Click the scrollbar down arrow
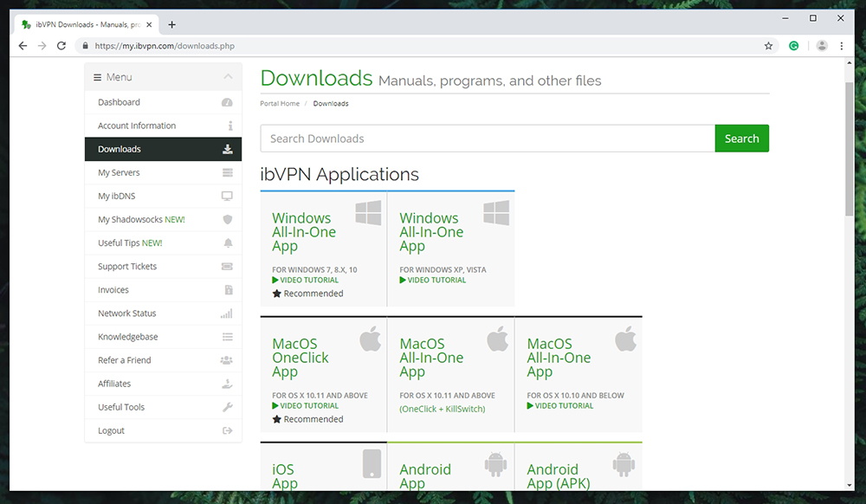 point(849,485)
